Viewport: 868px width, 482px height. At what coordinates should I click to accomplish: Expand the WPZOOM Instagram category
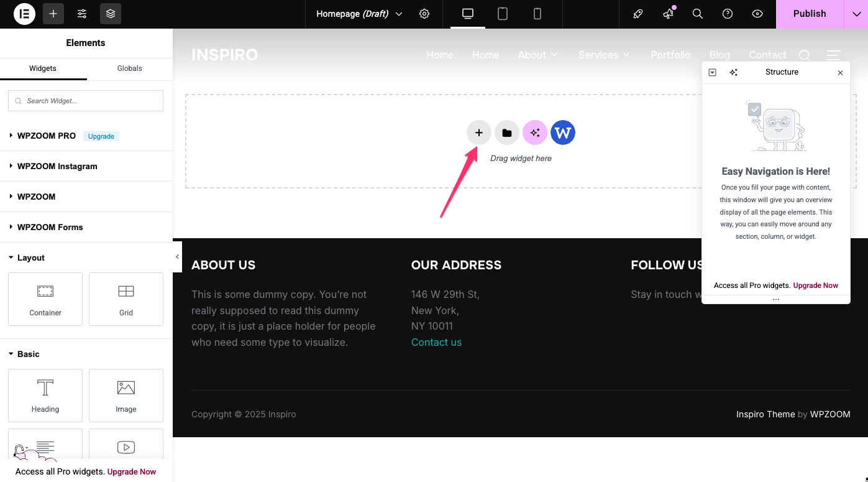point(57,166)
